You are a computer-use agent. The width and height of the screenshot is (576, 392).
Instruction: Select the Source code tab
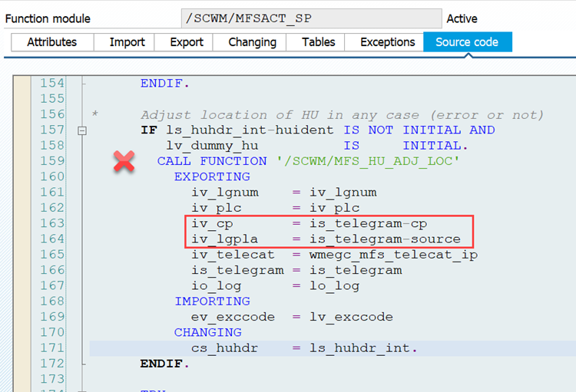pos(467,42)
